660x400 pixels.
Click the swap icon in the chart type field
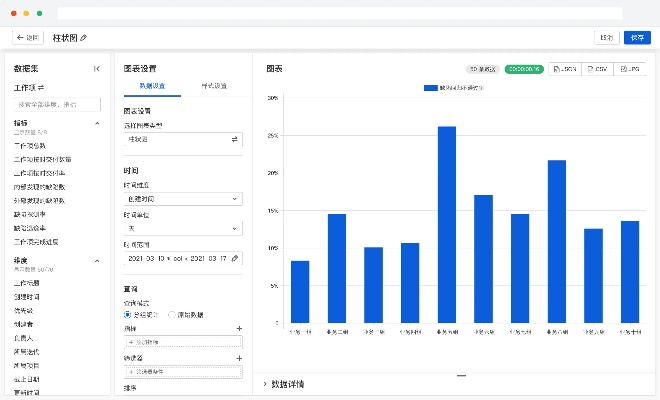pyautogui.click(x=235, y=140)
